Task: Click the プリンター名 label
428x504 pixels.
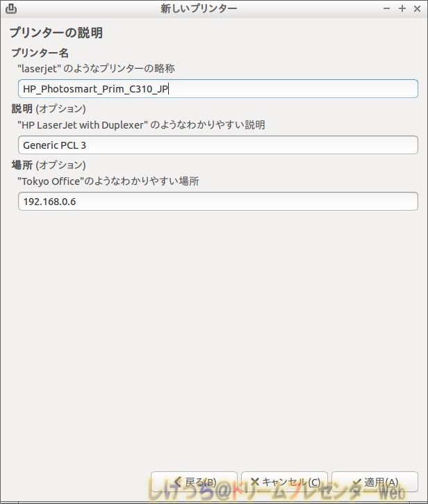Action: click(40, 53)
